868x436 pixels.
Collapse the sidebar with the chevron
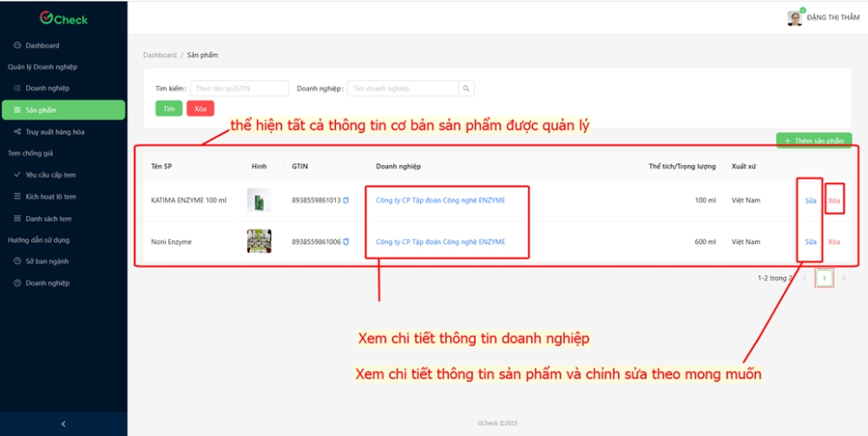[x=63, y=424]
